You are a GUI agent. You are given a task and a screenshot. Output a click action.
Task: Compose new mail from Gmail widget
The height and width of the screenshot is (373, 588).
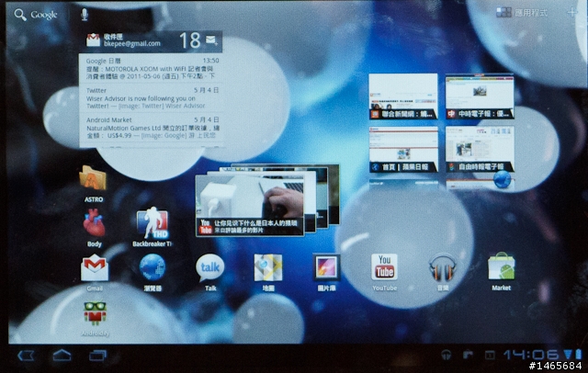pyautogui.click(x=211, y=40)
